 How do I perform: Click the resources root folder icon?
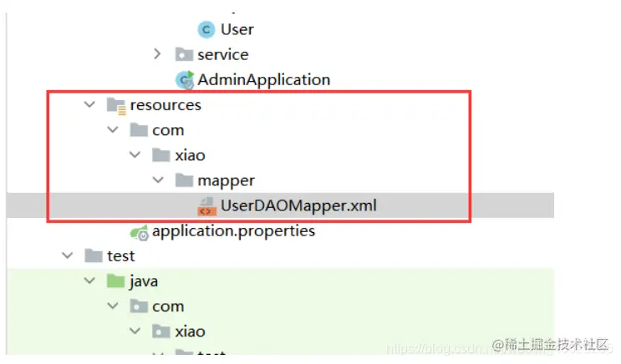(116, 106)
